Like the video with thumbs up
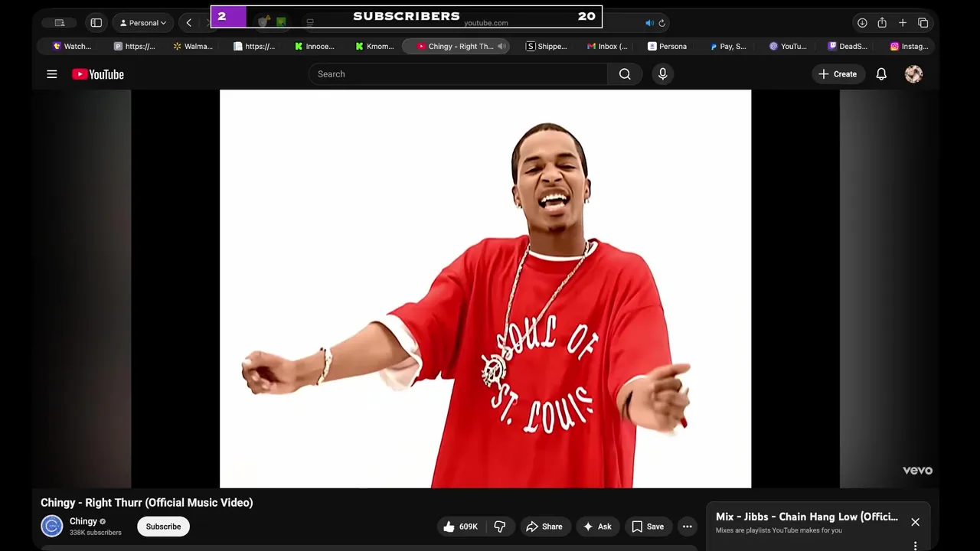The width and height of the screenshot is (980, 551). click(x=460, y=527)
